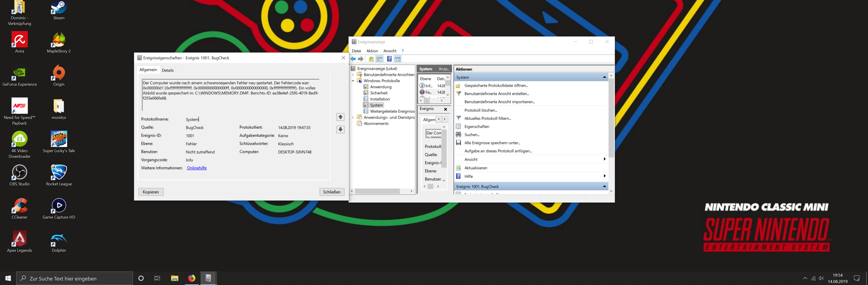
Task: Click the blue help icon in the toolbar
Action: [389, 59]
